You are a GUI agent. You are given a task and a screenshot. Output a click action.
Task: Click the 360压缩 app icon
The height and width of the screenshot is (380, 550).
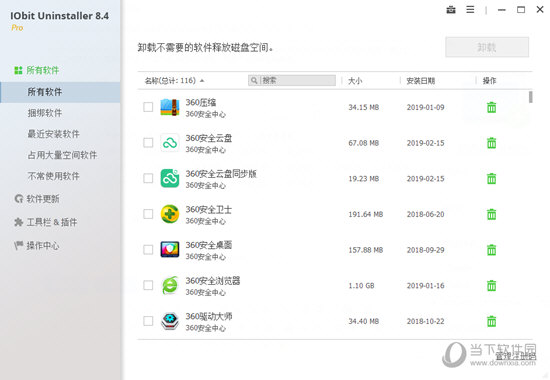[170, 107]
